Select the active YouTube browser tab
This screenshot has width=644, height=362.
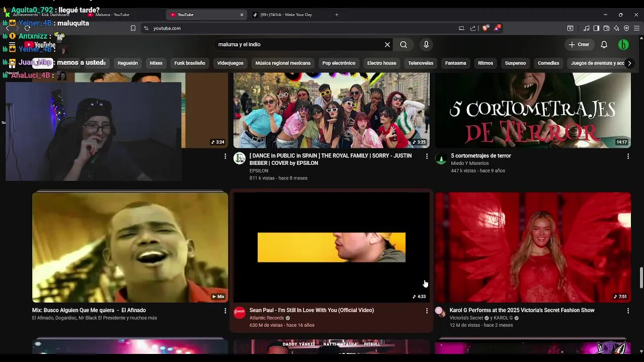[x=206, y=15]
